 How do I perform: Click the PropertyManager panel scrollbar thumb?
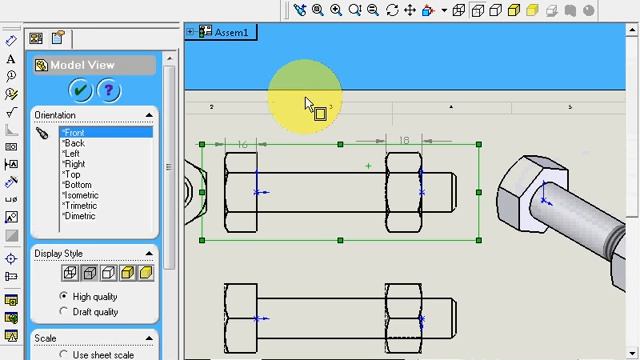click(x=169, y=167)
